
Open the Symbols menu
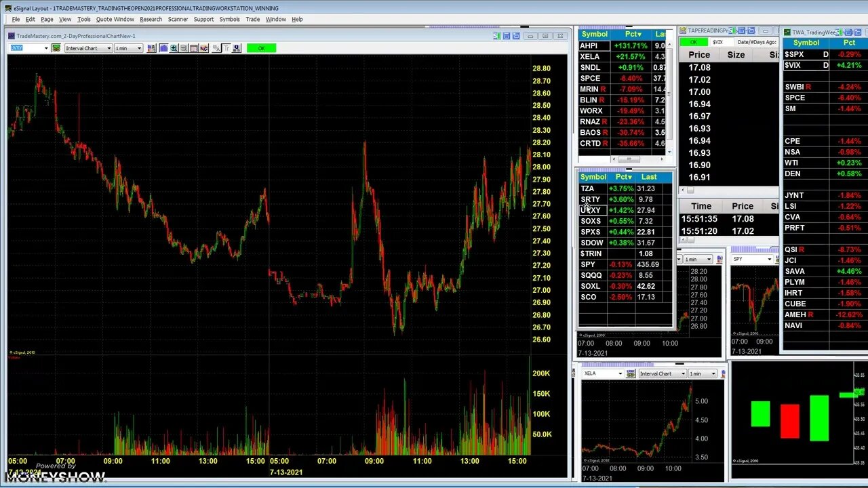(x=229, y=19)
